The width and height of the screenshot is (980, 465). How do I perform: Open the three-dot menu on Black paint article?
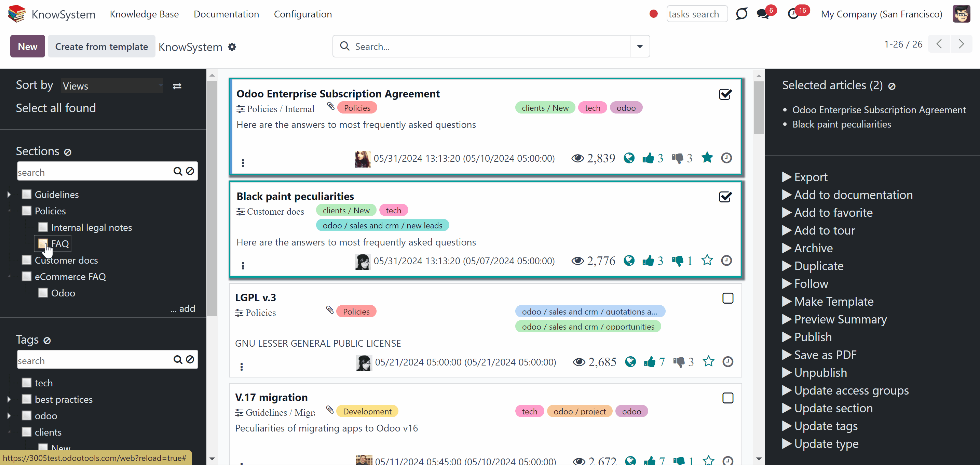click(x=243, y=265)
